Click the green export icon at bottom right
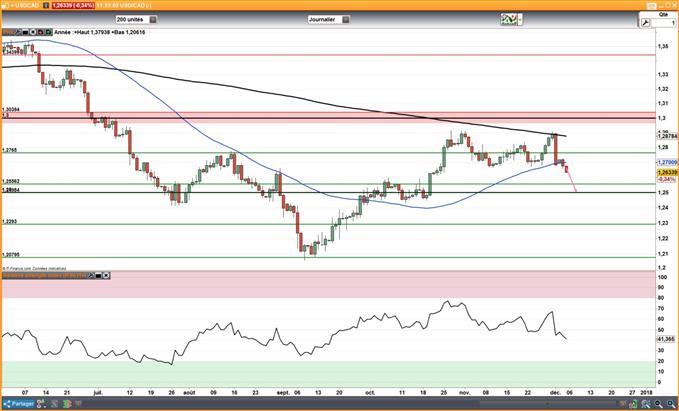679x411 pixels. (x=633, y=404)
